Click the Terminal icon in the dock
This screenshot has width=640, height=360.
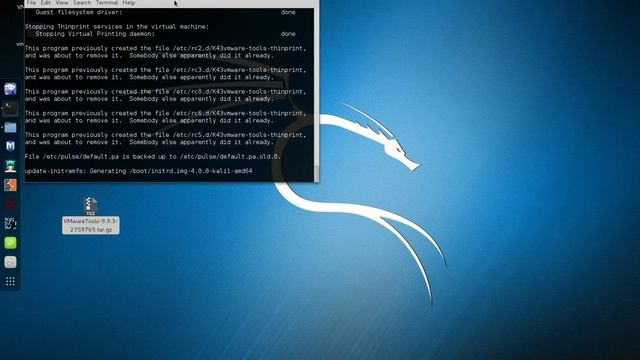tap(10, 108)
